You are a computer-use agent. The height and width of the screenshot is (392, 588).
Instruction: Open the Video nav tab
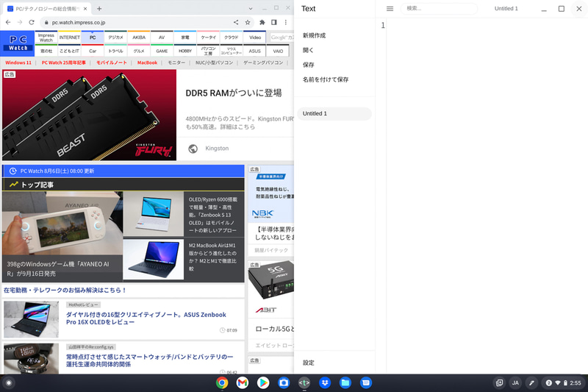coord(255,38)
